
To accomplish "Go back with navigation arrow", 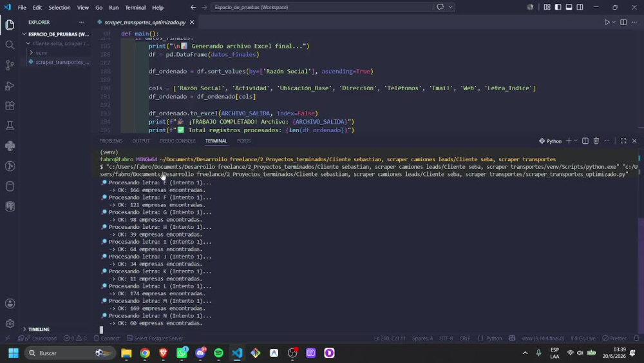I will click(193, 7).
